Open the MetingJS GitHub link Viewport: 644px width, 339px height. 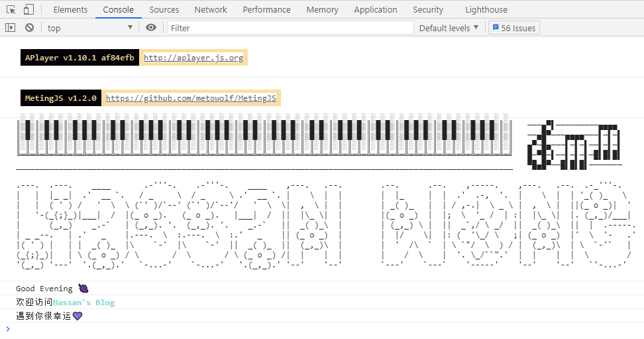191,98
